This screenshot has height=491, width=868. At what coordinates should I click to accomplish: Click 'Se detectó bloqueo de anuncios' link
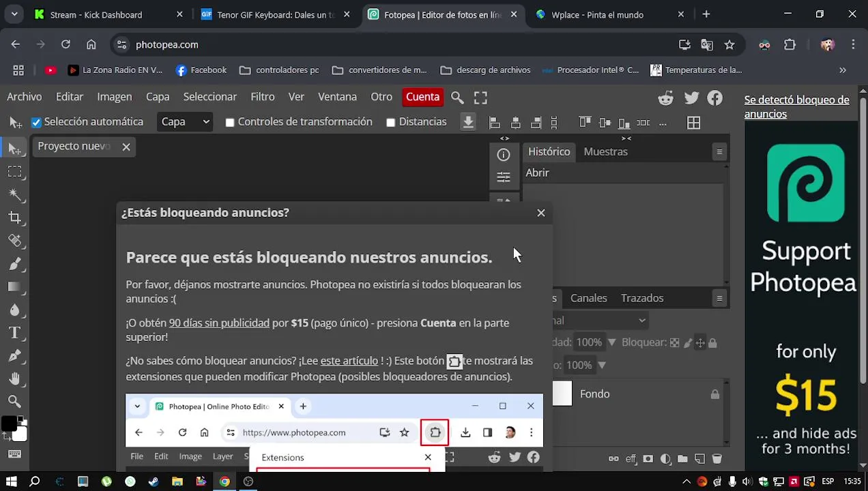(797, 106)
